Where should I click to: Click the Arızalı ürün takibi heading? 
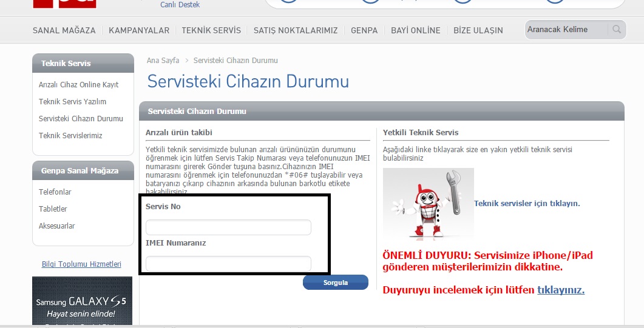pyautogui.click(x=178, y=132)
